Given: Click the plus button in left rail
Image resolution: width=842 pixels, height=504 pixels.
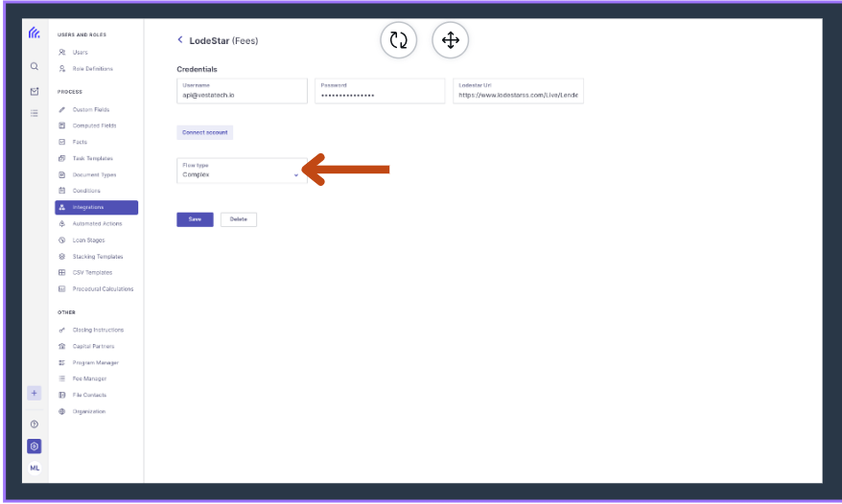Looking at the screenshot, I should 34,393.
